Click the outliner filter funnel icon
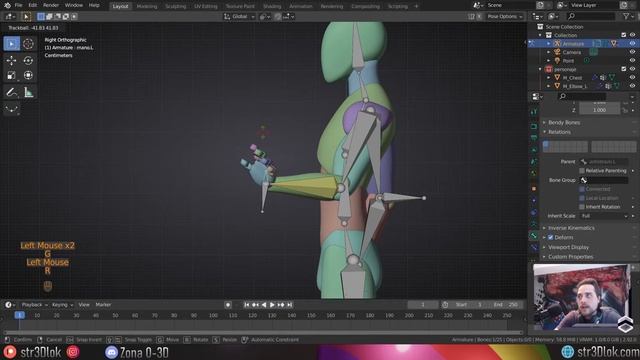This screenshot has width=640, height=360. 626,16
